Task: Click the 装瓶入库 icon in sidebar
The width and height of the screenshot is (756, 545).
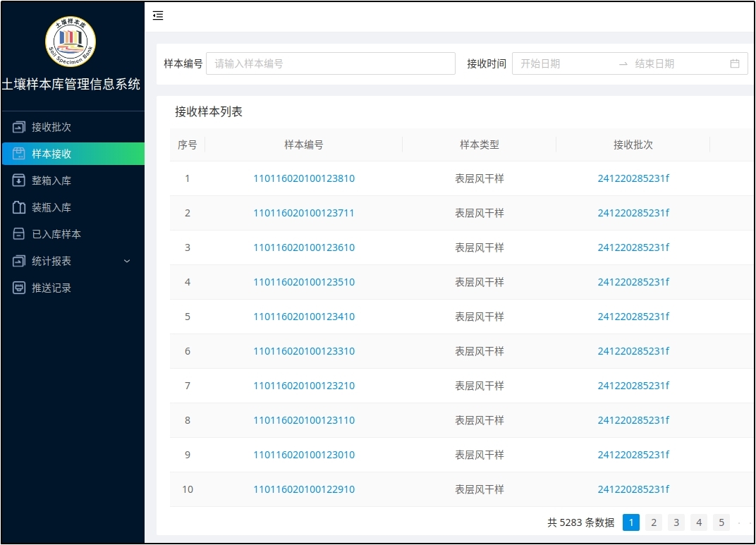Action: coord(19,207)
